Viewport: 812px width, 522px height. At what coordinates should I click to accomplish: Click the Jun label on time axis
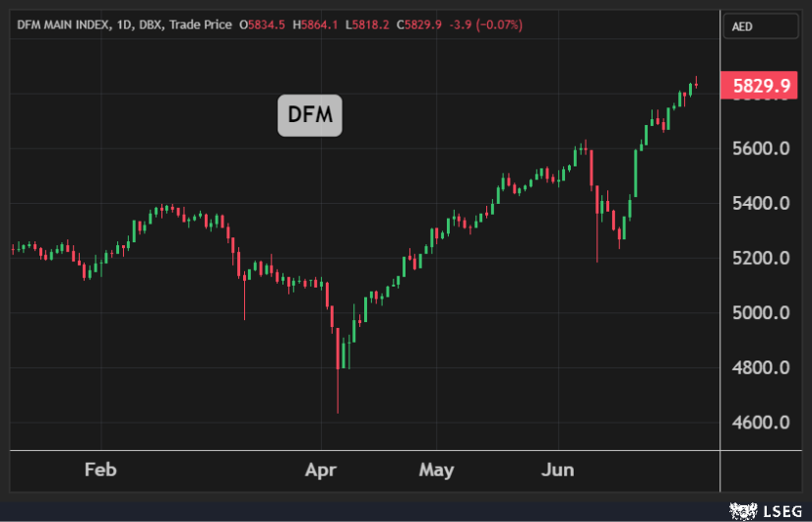click(x=559, y=470)
